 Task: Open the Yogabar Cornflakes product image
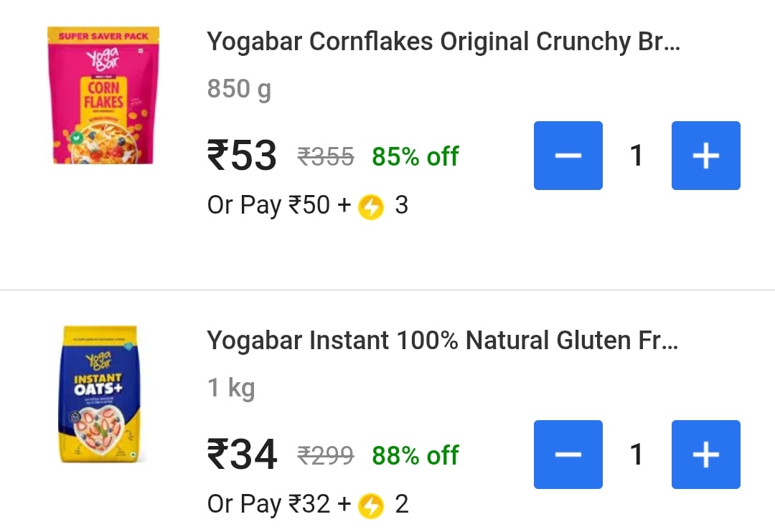point(103,95)
